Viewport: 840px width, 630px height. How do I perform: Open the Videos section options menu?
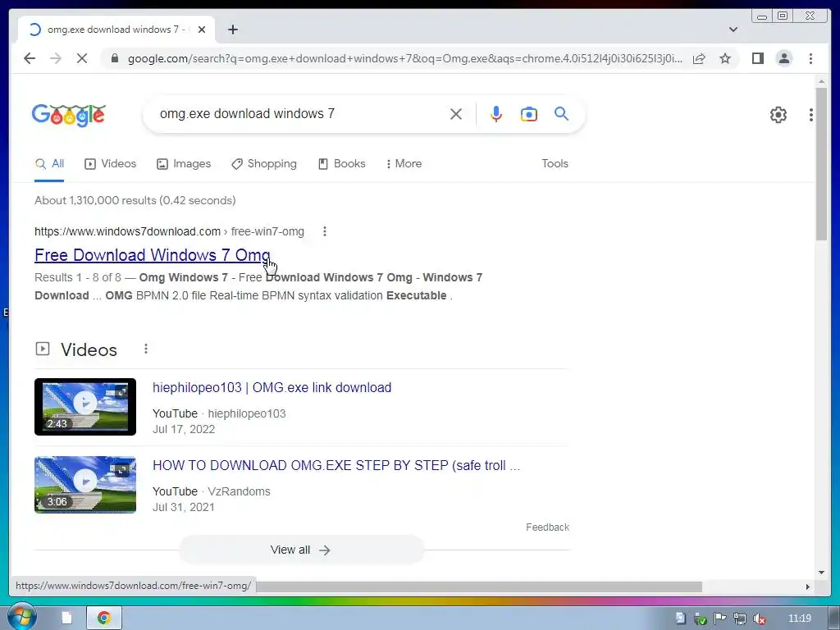tap(146, 349)
